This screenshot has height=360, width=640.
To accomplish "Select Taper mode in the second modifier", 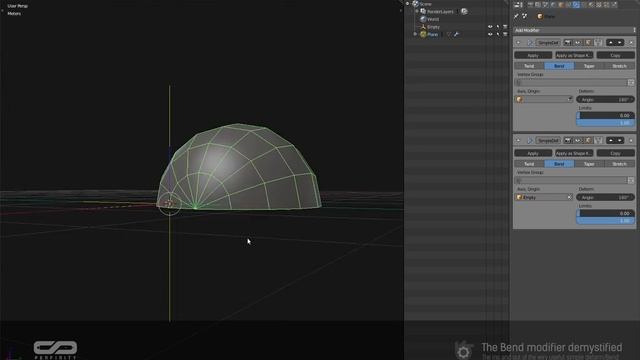I will pos(589,164).
